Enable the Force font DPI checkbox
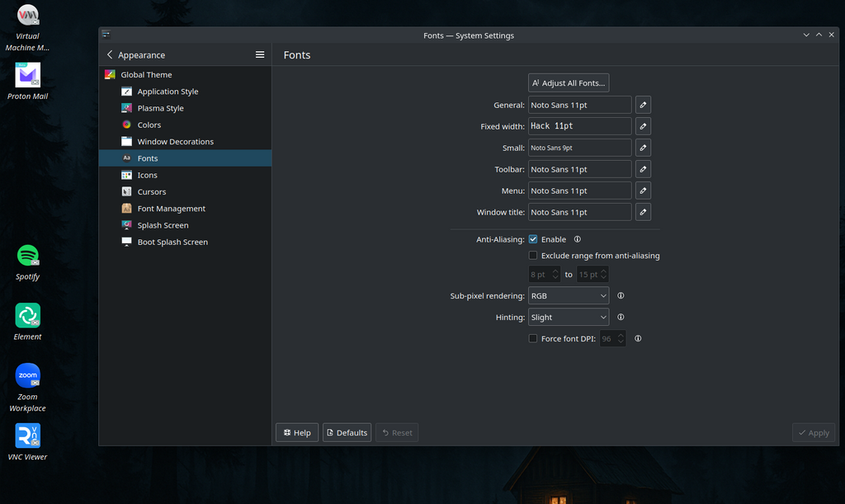 [x=533, y=339]
